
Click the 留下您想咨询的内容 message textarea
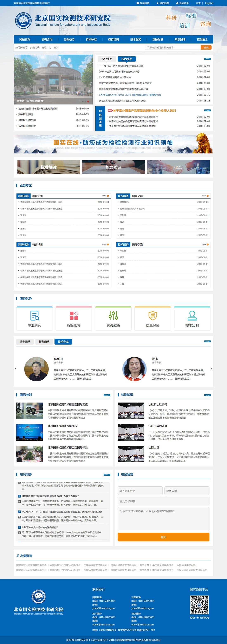[x=163, y=519]
